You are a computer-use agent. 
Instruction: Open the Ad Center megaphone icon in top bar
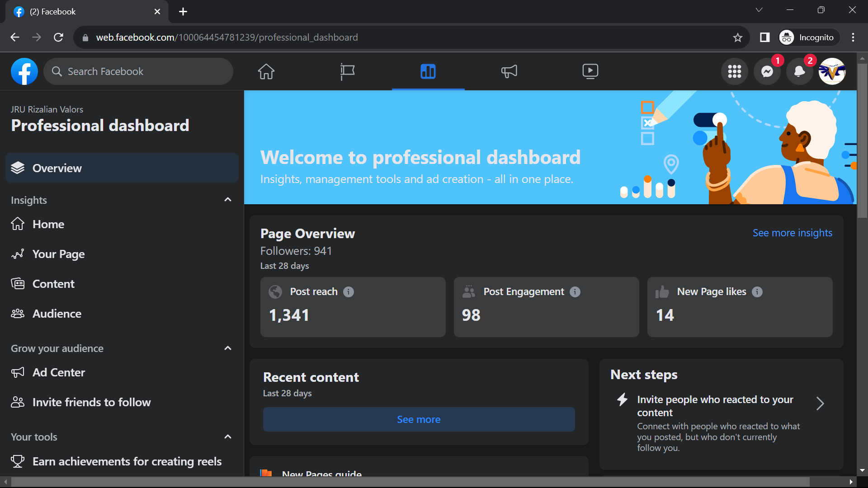click(509, 71)
